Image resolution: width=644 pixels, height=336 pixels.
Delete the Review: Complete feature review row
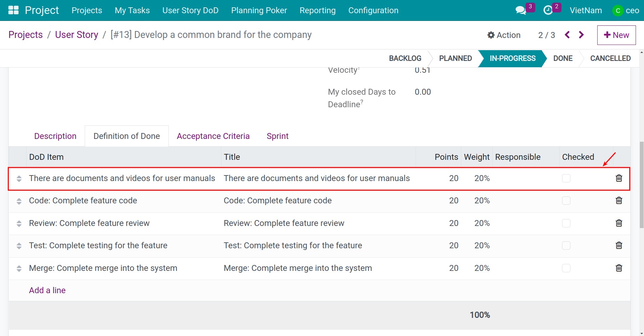click(619, 223)
